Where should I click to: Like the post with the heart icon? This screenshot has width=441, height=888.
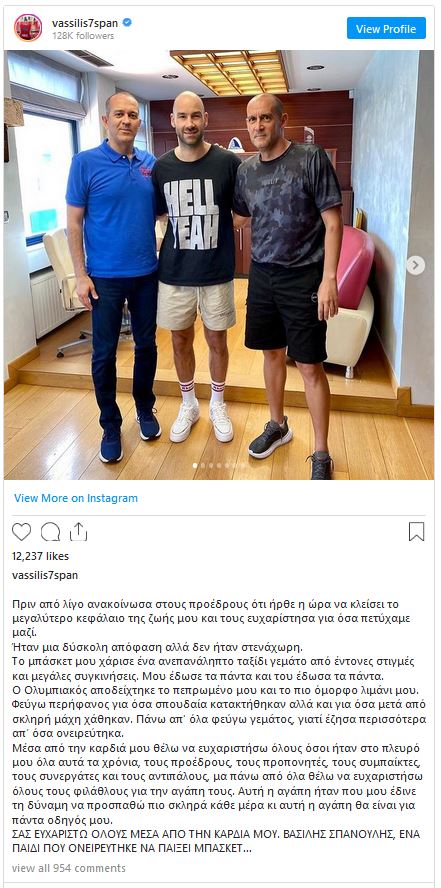22,531
